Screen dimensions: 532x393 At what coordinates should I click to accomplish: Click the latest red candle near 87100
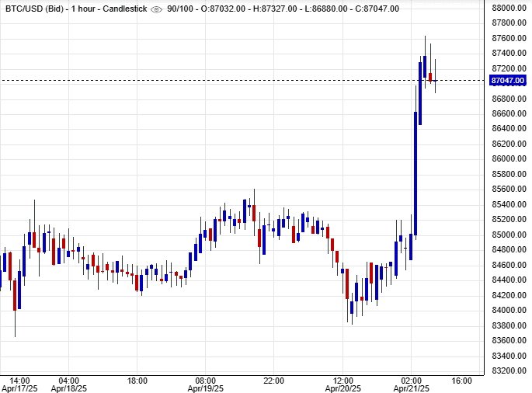(430, 77)
